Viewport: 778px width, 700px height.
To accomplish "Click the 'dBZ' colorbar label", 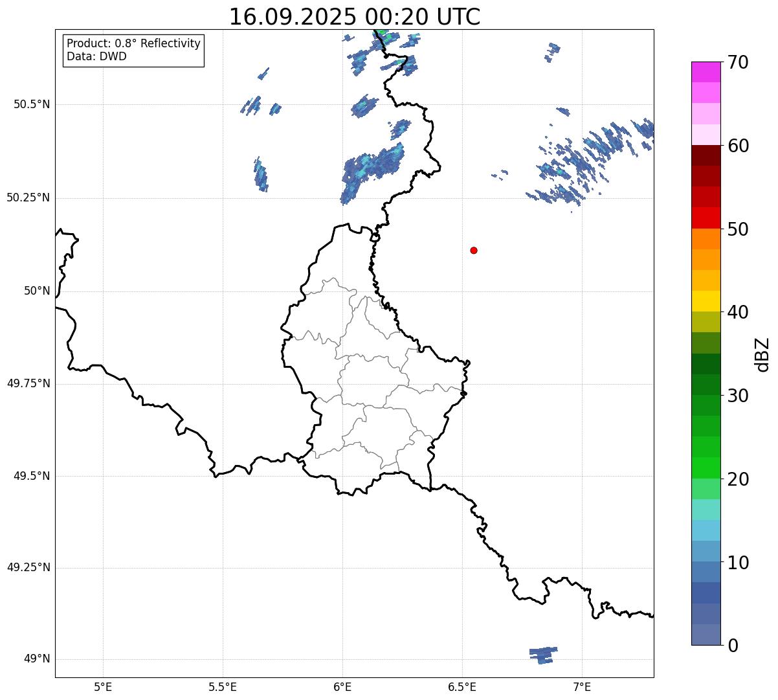I will pyautogui.click(x=762, y=354).
